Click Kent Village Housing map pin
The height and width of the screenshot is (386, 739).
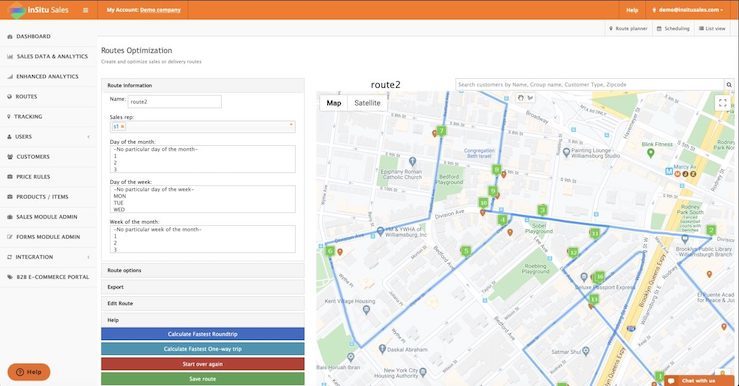366,310
